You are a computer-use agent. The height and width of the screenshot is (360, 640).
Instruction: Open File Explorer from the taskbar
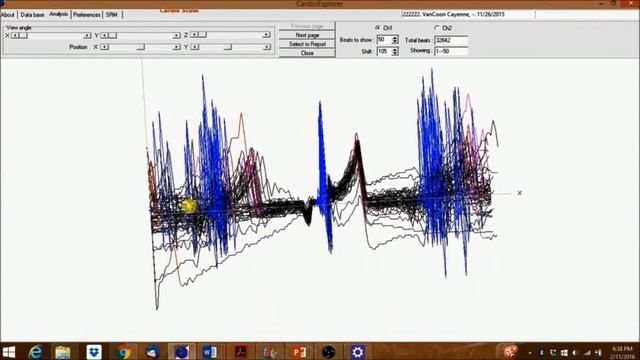click(62, 352)
